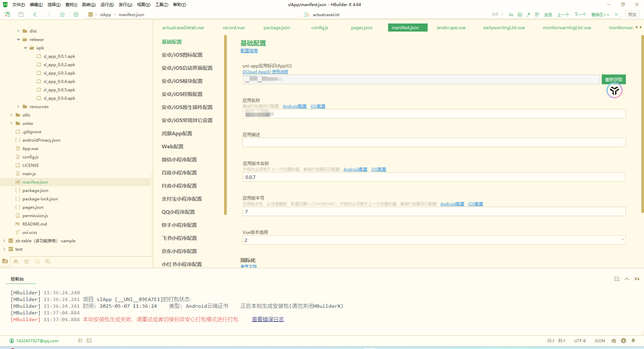Click the notification bell icon
The image size is (644, 349).
pos(633,341)
